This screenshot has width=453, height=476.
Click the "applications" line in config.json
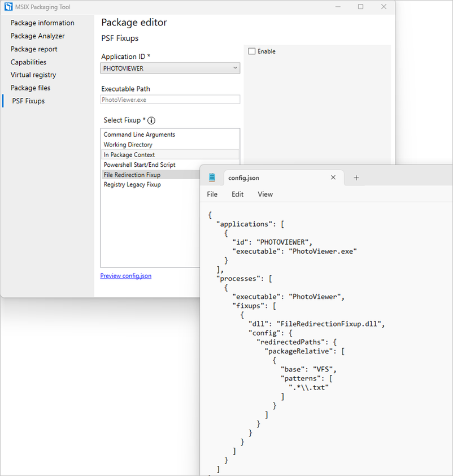click(x=250, y=224)
